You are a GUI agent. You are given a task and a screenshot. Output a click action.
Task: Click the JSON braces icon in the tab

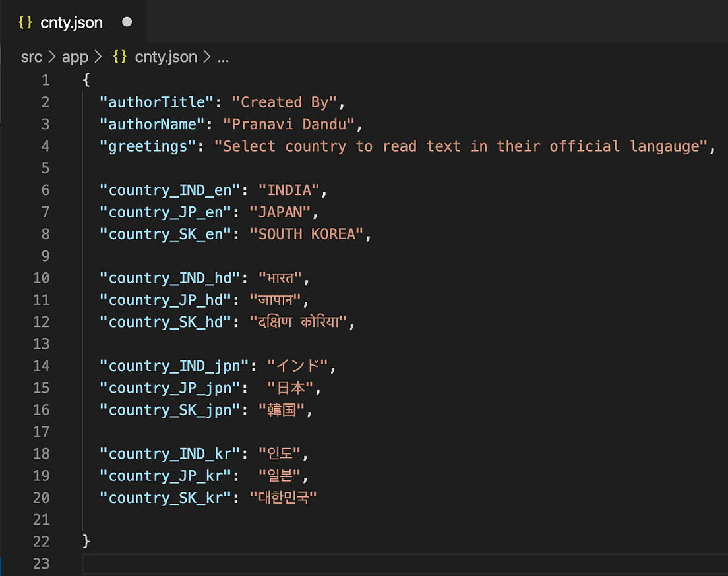point(26,22)
